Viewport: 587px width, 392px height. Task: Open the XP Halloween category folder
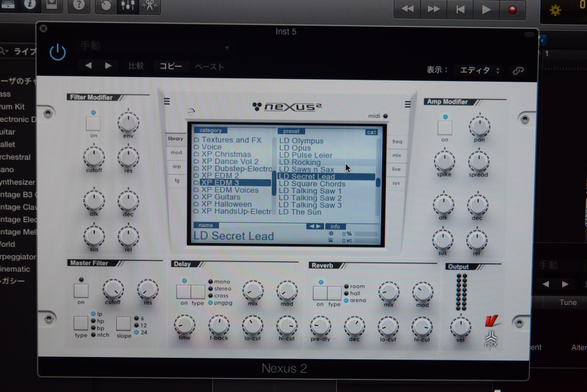click(x=223, y=204)
